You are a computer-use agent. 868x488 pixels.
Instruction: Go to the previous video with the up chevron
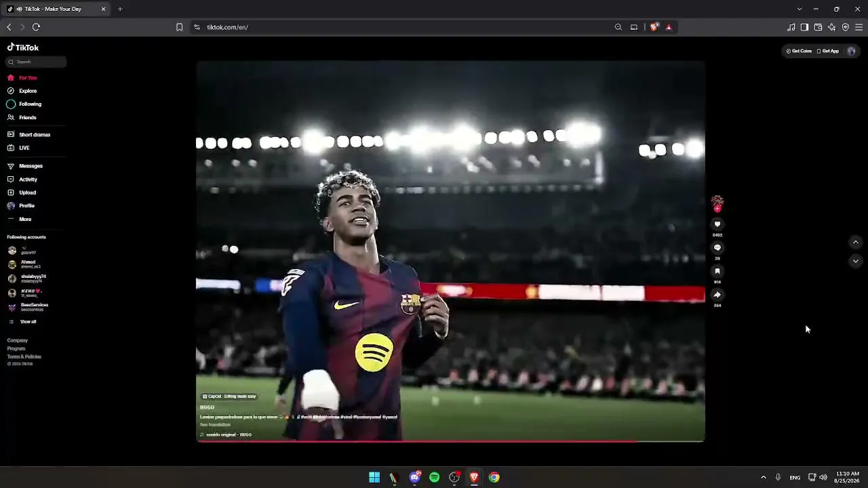click(x=855, y=242)
